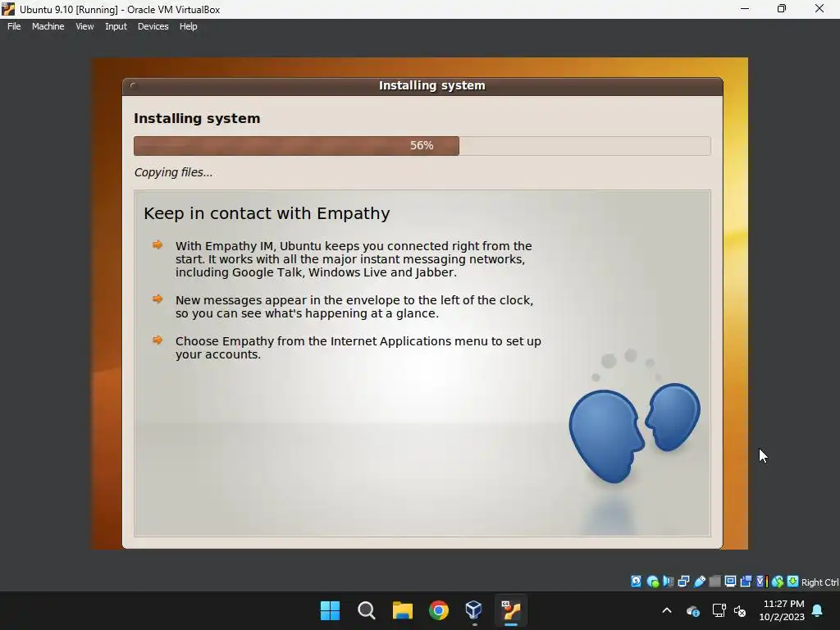This screenshot has height=630, width=840.
Task: Open VirtualBox Manager from the taskbar
Action: click(x=474, y=610)
